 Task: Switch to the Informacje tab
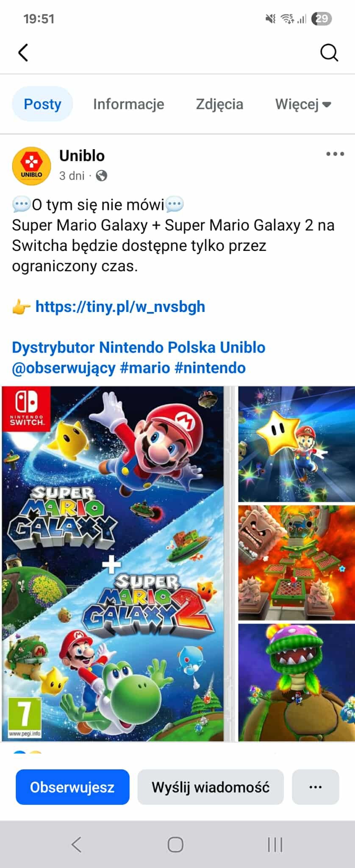tap(128, 104)
